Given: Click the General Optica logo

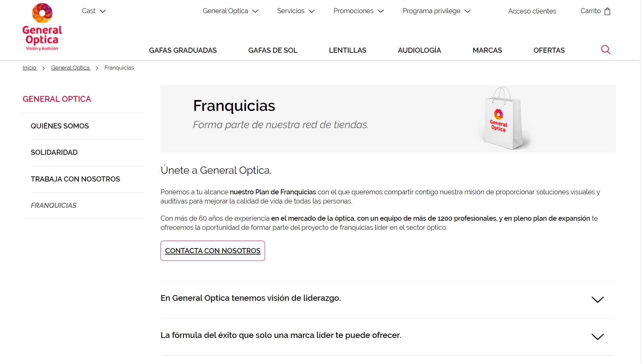Looking at the screenshot, I should pos(42,27).
